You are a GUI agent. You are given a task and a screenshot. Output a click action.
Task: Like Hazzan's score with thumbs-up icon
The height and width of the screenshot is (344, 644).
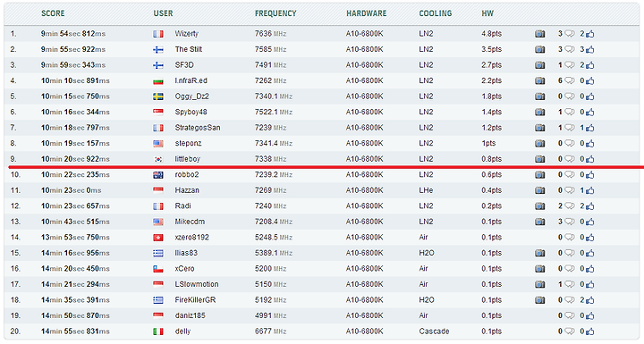tap(590, 190)
